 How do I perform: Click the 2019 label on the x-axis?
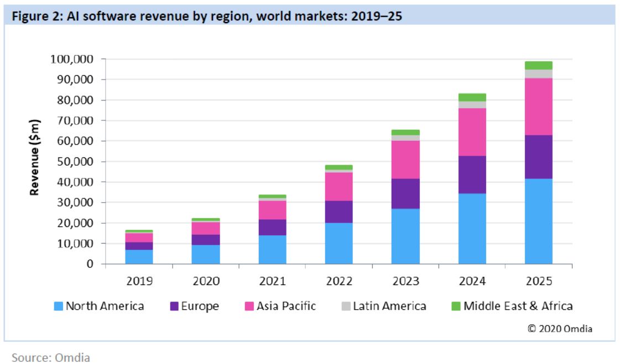tap(139, 280)
